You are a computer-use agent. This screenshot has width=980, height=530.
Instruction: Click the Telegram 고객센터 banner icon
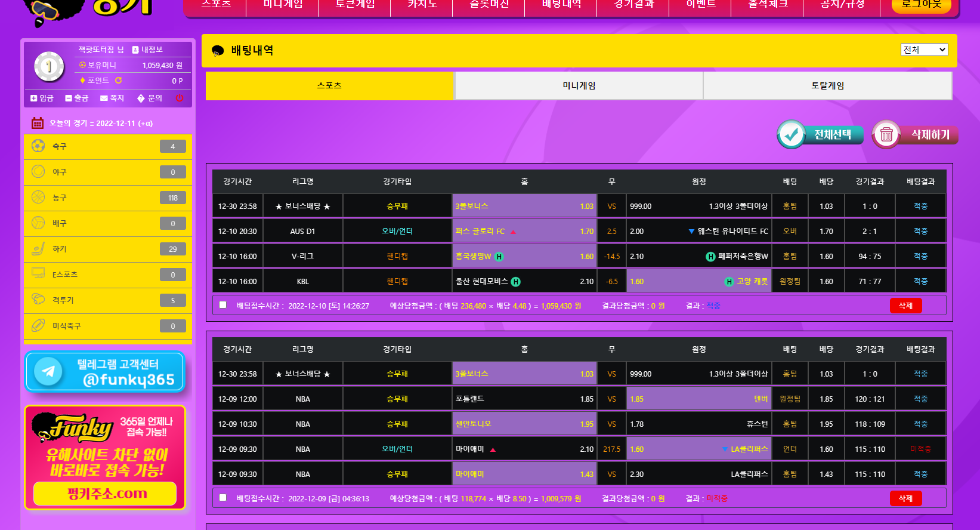[x=48, y=371]
